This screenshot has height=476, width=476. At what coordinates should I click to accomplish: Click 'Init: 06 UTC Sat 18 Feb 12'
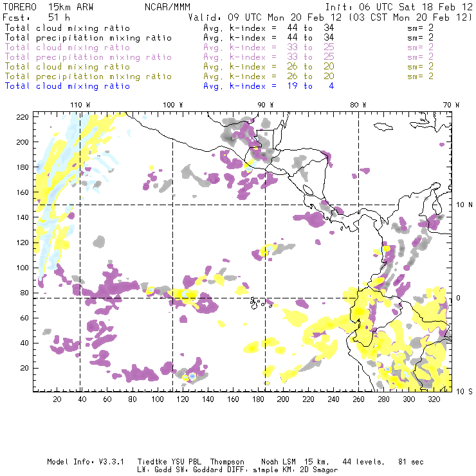point(399,7)
